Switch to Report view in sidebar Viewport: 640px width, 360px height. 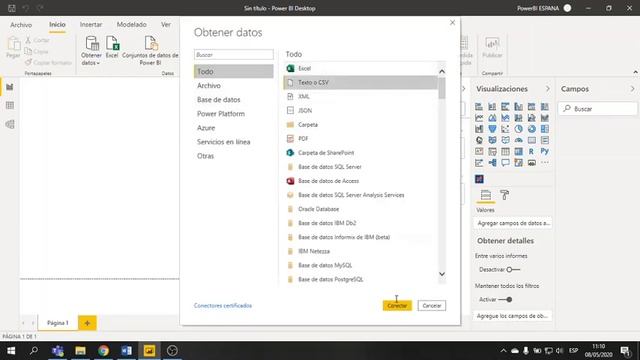[x=10, y=87]
